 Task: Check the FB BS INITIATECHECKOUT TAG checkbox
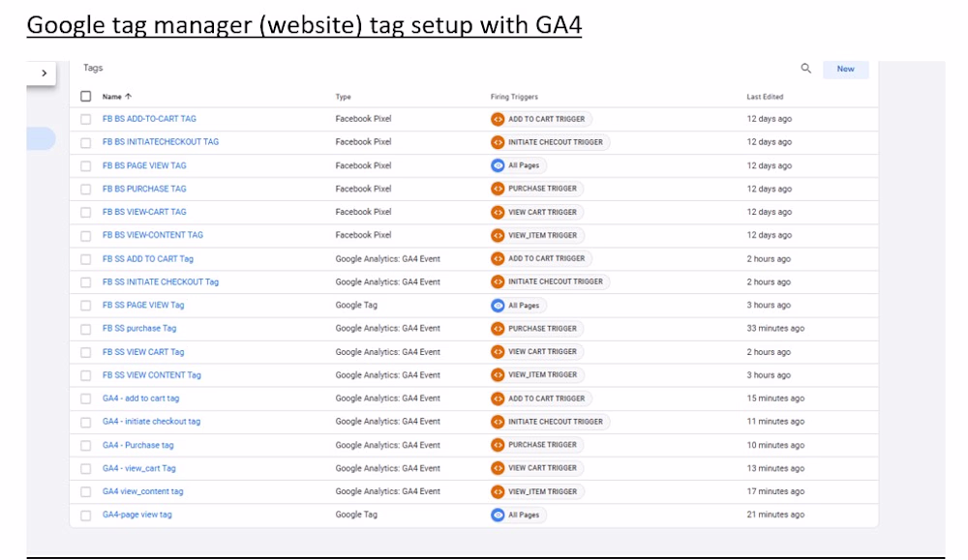(x=86, y=142)
